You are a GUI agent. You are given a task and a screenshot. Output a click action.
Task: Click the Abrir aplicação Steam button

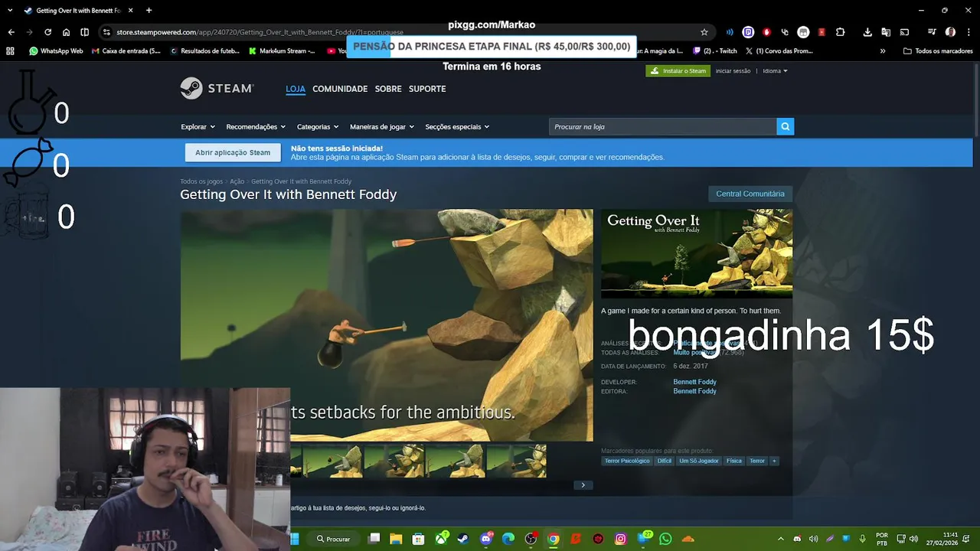233,152
